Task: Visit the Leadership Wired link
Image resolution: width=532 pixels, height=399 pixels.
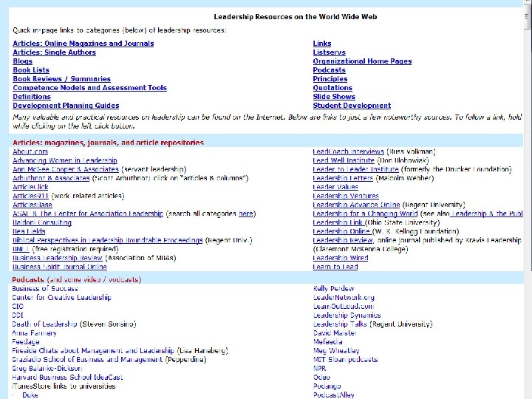Action: click(341, 257)
